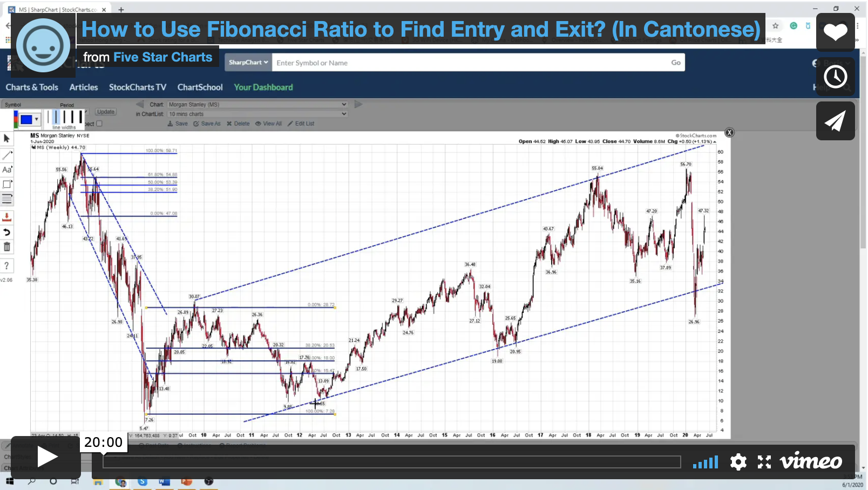Viewport: 868px width, 490px height.
Task: Delete annotation with trash icon
Action: (x=7, y=247)
